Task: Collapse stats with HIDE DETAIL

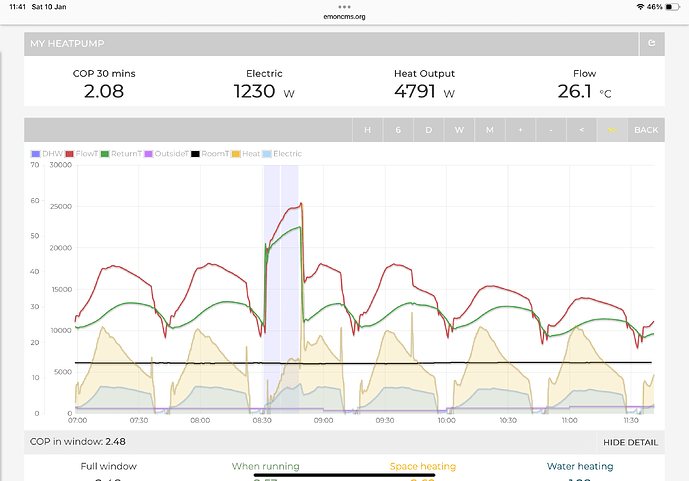Action: pyautogui.click(x=630, y=441)
